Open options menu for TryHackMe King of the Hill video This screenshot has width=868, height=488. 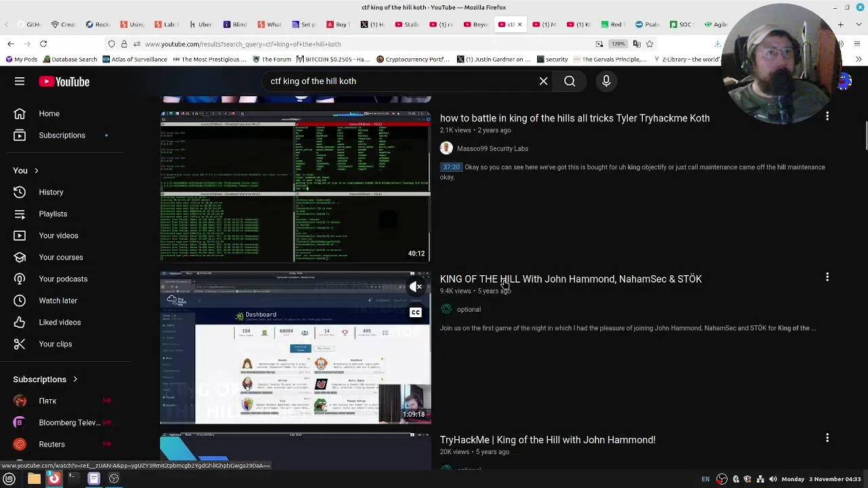(827, 438)
